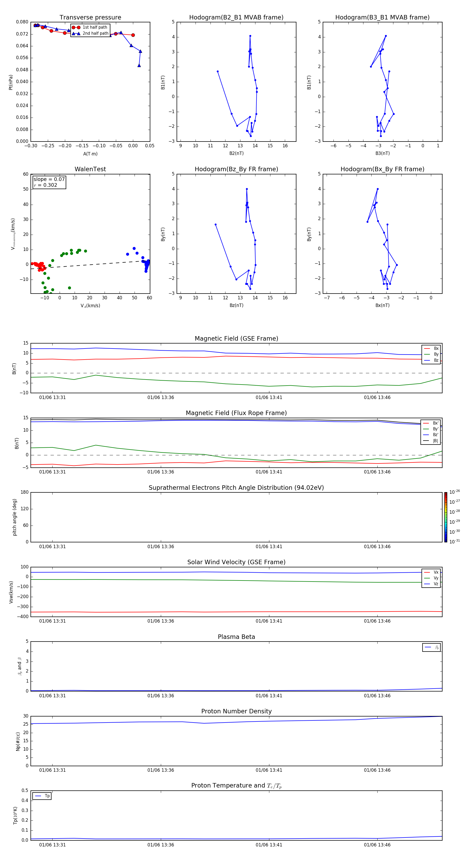Click the beta_p legend in Plasma Beta panel
Image resolution: width=473 pixels, height=868 pixels.
[431, 647]
